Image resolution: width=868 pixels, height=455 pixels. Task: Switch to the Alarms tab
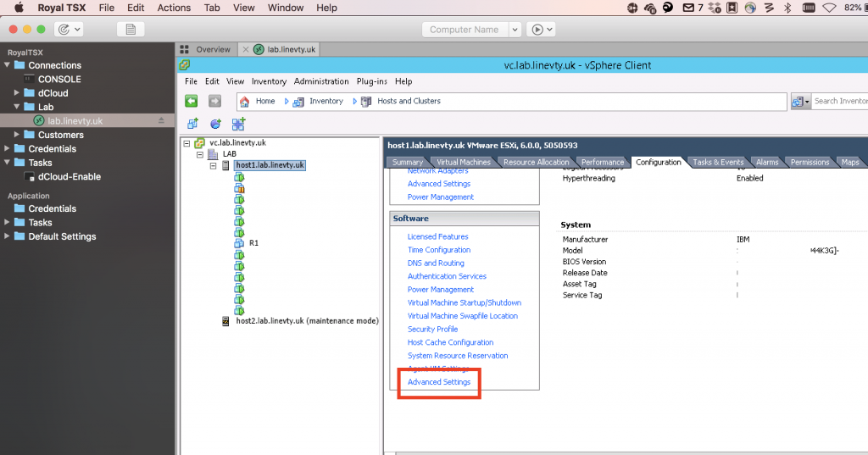(767, 162)
